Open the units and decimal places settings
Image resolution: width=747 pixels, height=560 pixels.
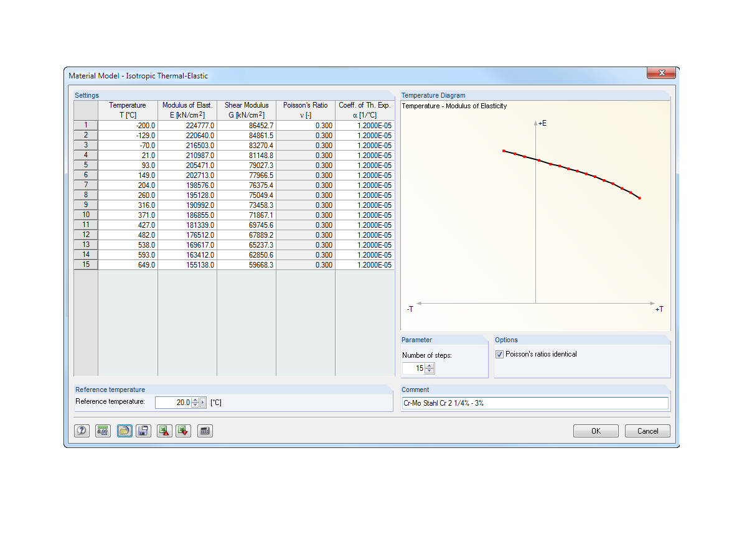pyautogui.click(x=103, y=431)
